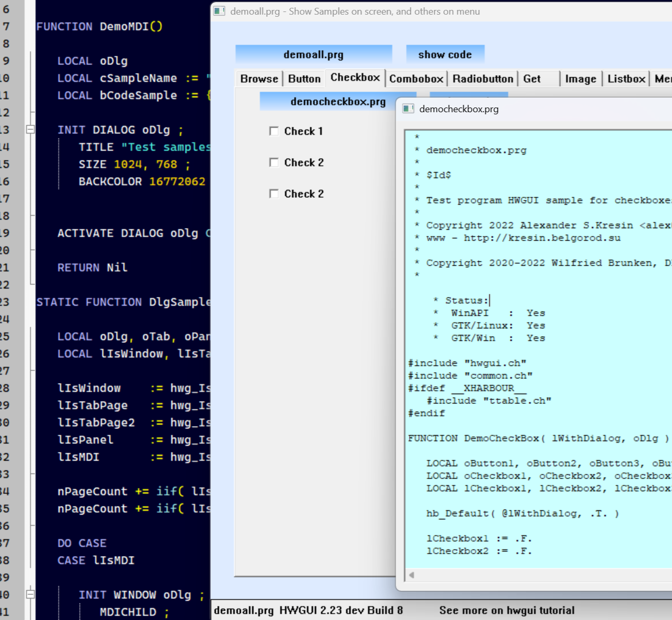The height and width of the screenshot is (620, 672).
Task: Enable the Check 1 checkbox
Action: 274,131
